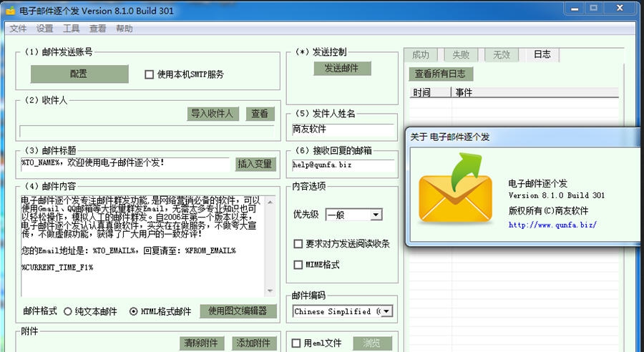Click 查看所有日志 button
Screen dimensions: 644x352
441,74
